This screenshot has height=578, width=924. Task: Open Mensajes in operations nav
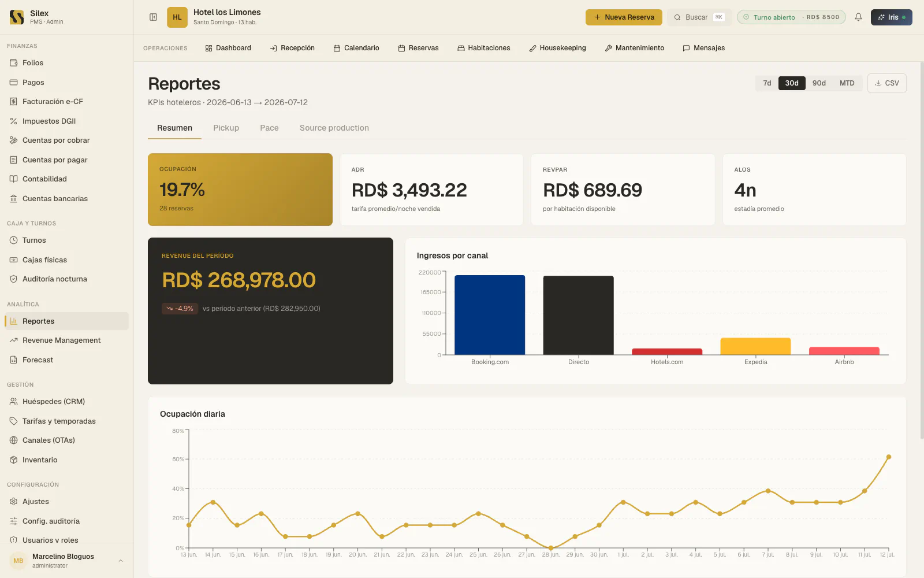(703, 48)
